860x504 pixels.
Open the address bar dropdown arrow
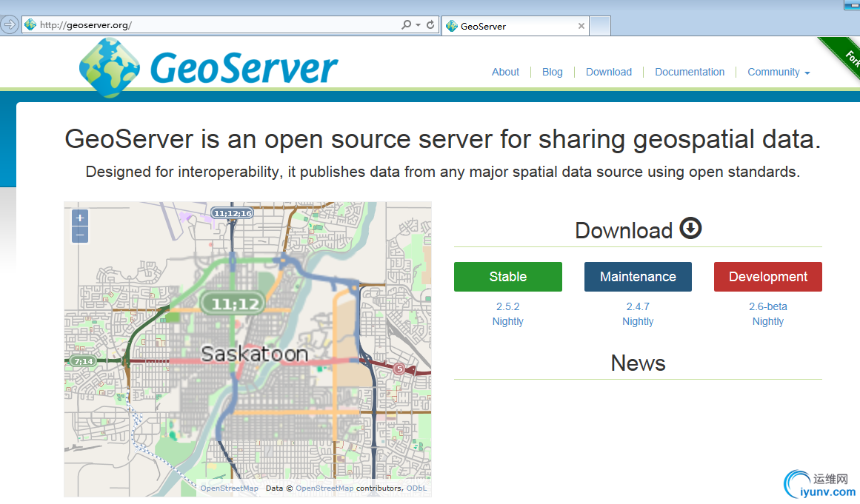(418, 25)
